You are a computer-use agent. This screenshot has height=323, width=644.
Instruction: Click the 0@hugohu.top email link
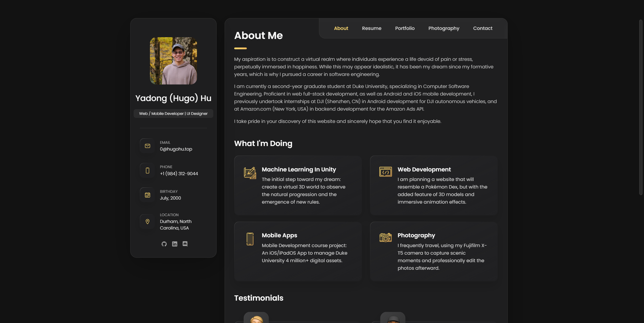pos(176,149)
